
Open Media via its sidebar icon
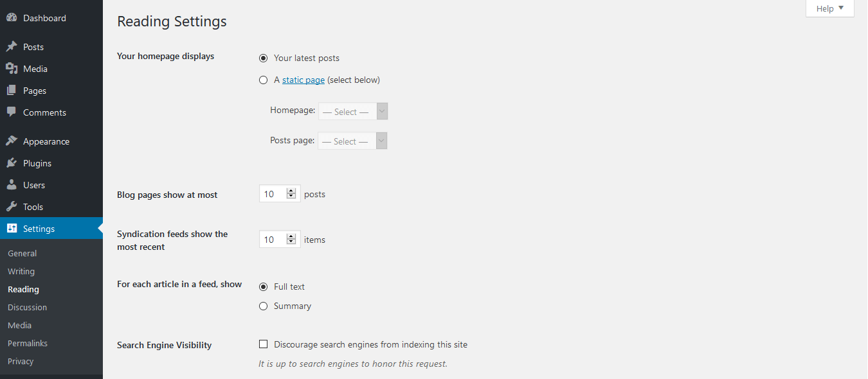click(12, 69)
